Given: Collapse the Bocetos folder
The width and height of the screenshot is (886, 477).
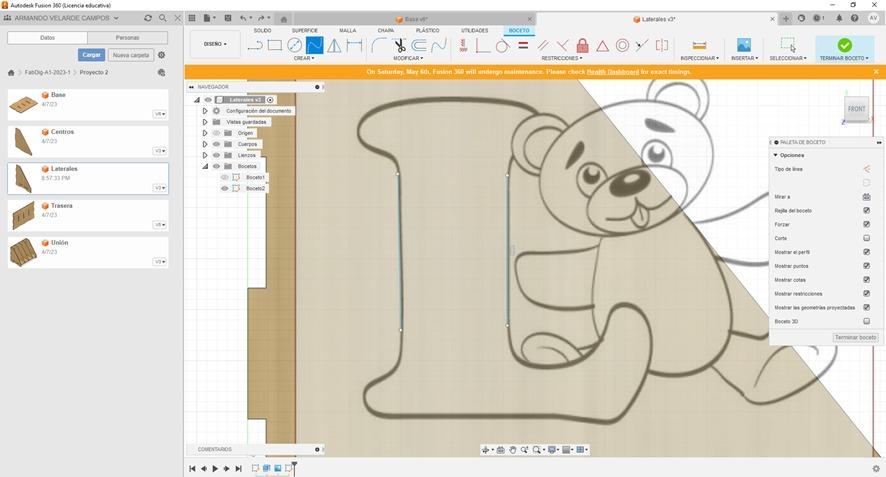Looking at the screenshot, I should [x=205, y=166].
